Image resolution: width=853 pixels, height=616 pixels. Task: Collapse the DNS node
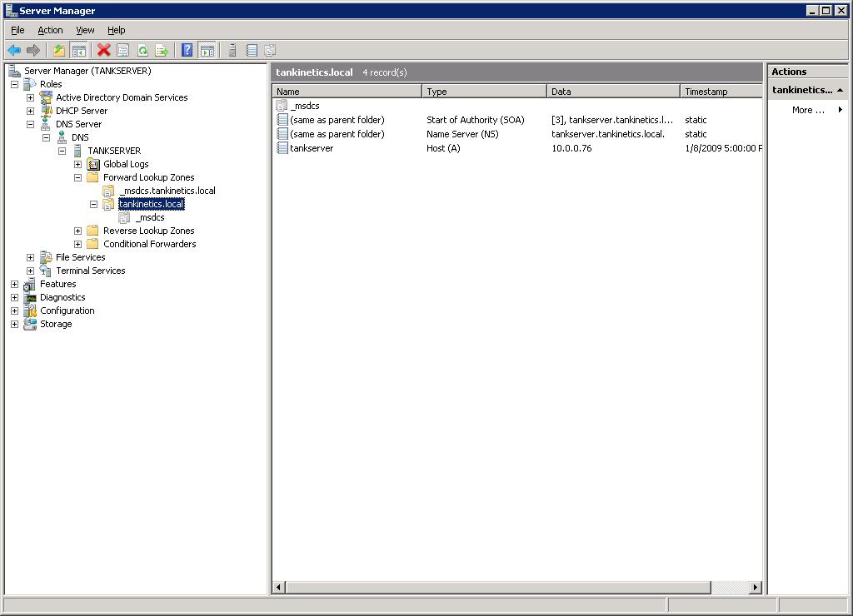(47, 137)
